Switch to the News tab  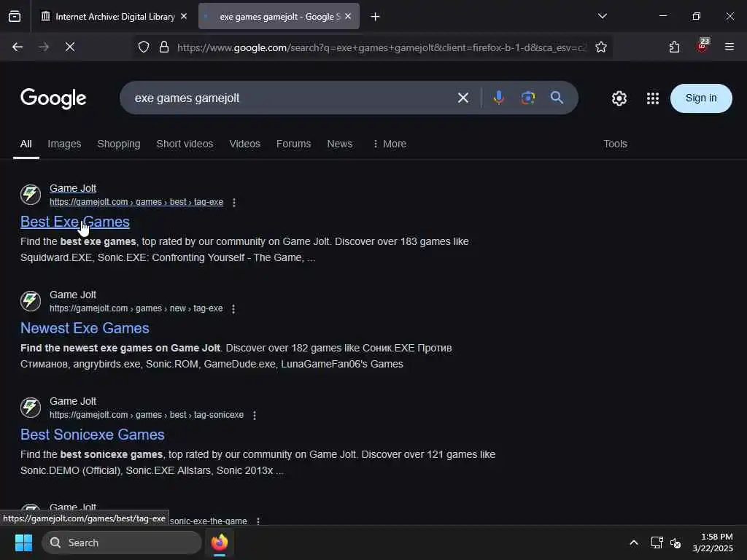(340, 144)
